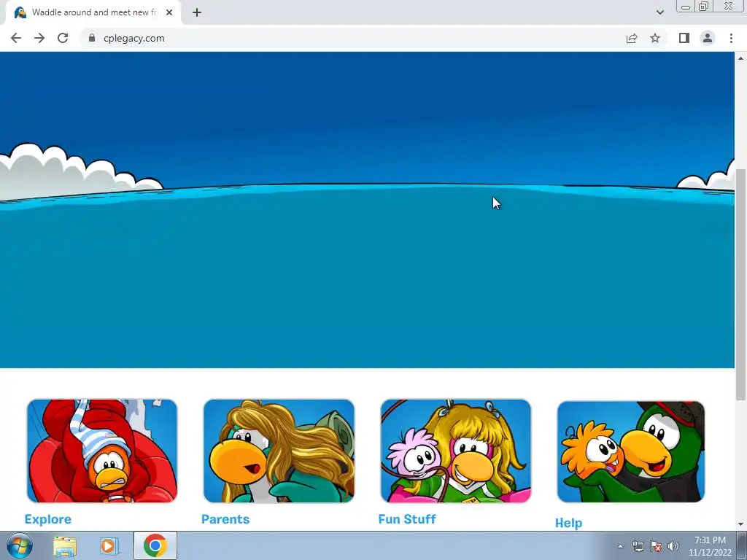Open Windows Explorer from taskbar
Image resolution: width=747 pixels, height=560 pixels.
[65, 546]
